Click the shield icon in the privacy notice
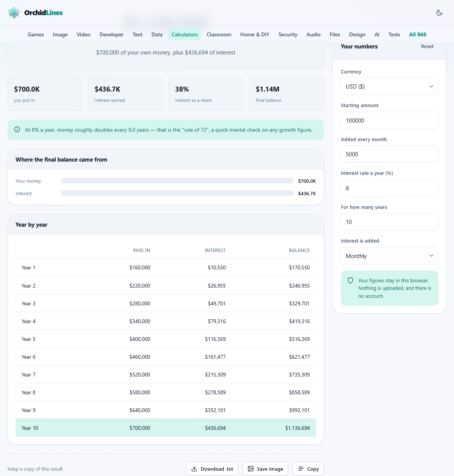The image size is (454, 476). [x=350, y=280]
